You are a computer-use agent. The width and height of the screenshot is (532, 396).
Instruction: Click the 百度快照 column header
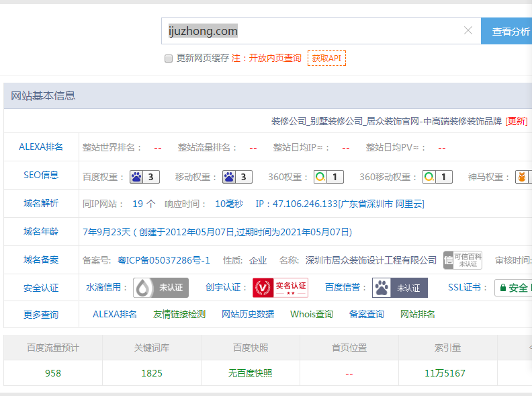251,348
